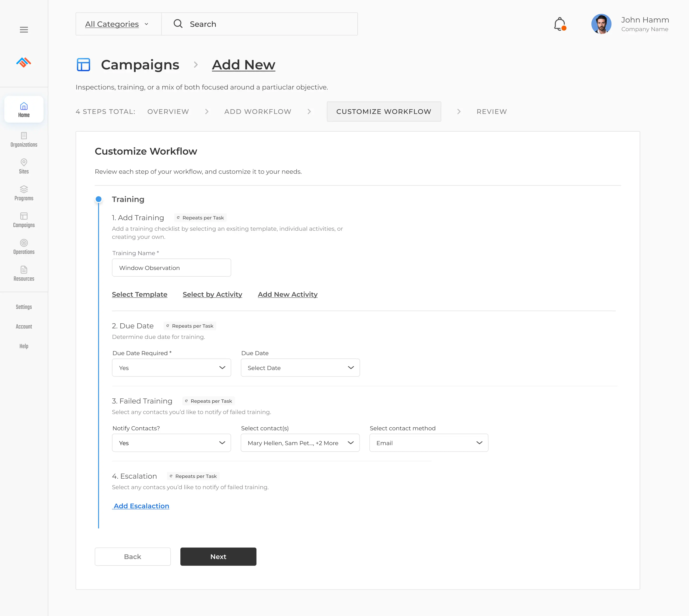Open Help in sidebar
Screen dimensions: 689x616
(x=24, y=346)
